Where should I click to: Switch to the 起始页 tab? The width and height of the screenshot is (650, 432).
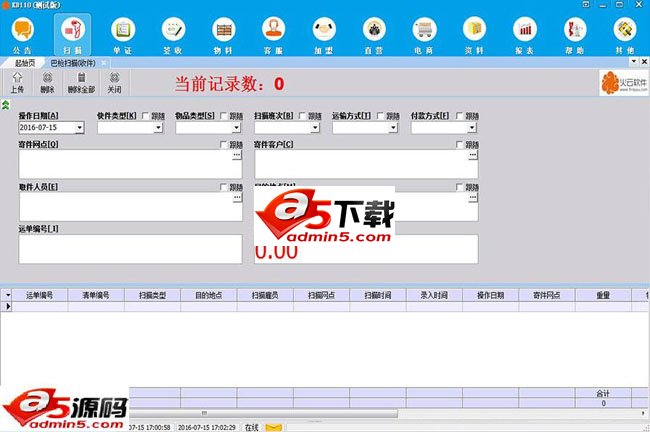(24, 63)
